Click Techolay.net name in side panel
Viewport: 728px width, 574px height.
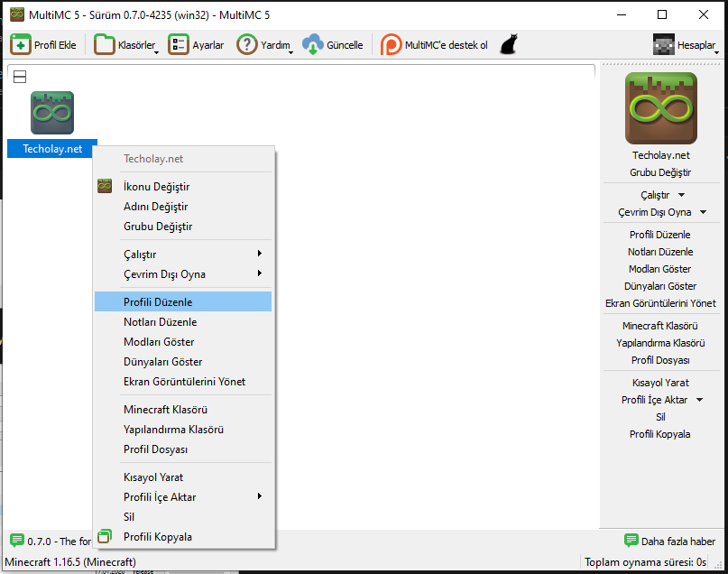coord(660,155)
